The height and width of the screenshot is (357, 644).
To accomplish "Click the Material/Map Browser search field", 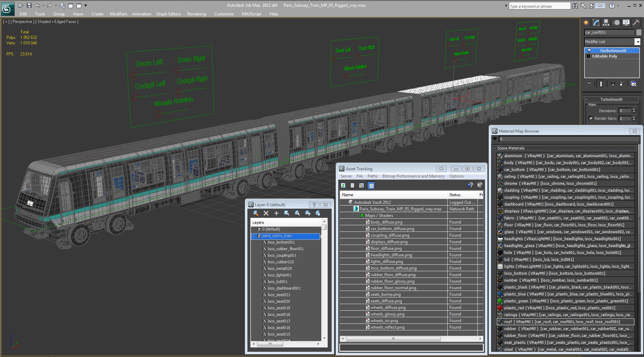I will point(569,139).
